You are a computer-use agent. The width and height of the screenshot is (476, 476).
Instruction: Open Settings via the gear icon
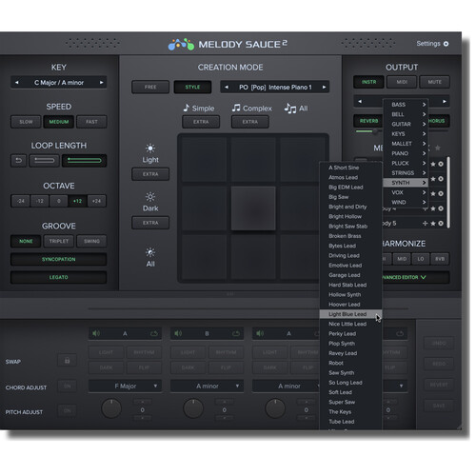pyautogui.click(x=446, y=44)
